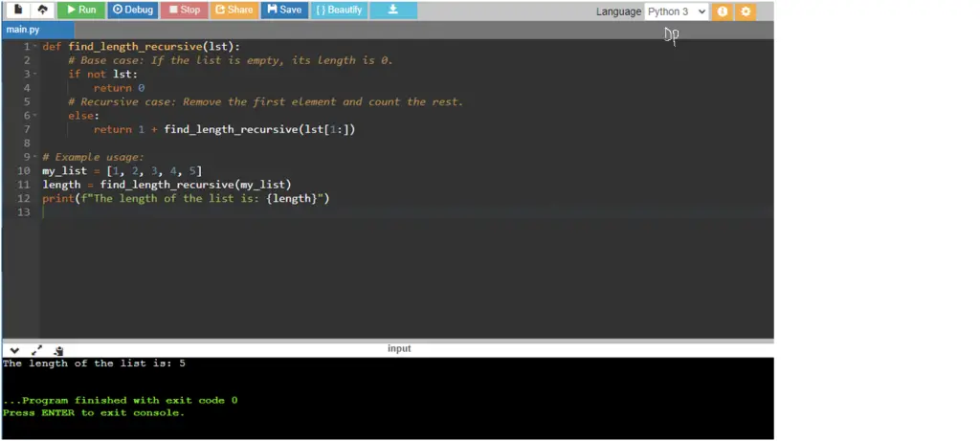Toggle the fold arrow on line 9
980x441 pixels.
pos(35,157)
